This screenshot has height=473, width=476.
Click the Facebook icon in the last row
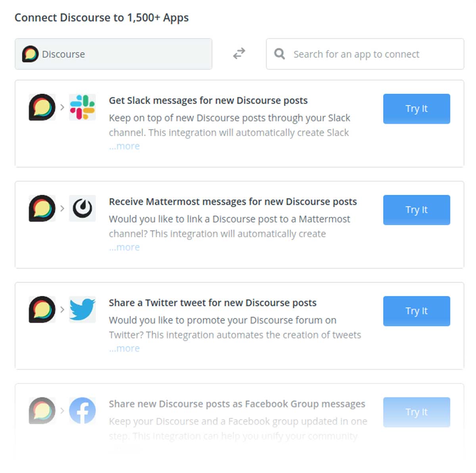point(82,411)
